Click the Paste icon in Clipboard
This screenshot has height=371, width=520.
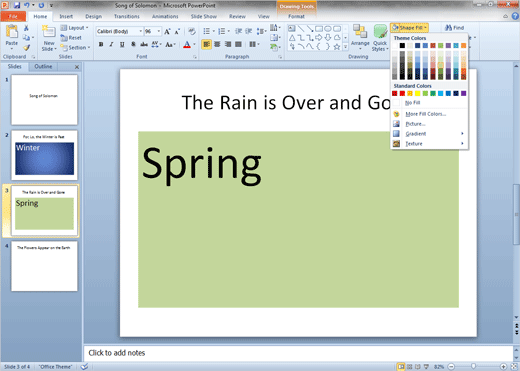pos(12,31)
